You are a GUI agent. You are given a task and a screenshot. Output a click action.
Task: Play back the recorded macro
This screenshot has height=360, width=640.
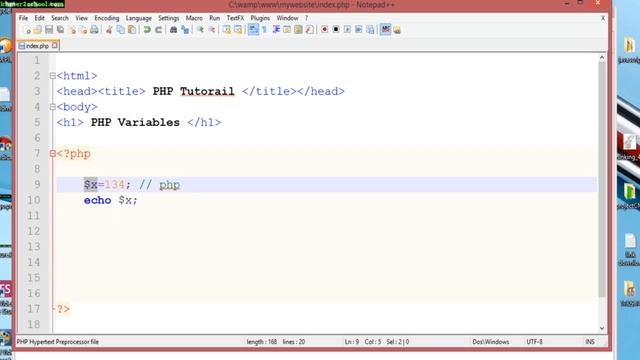click(x=347, y=30)
